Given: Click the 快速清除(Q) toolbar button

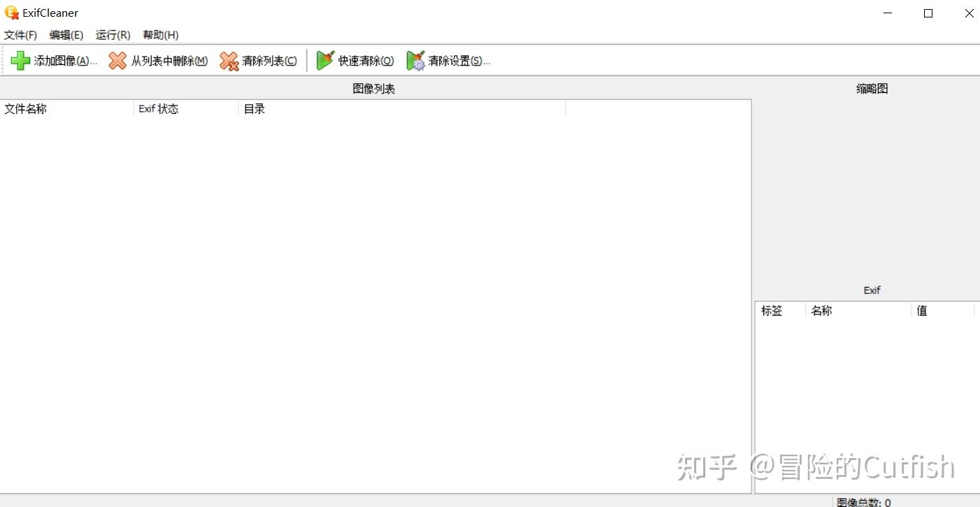Looking at the screenshot, I should [365, 60].
